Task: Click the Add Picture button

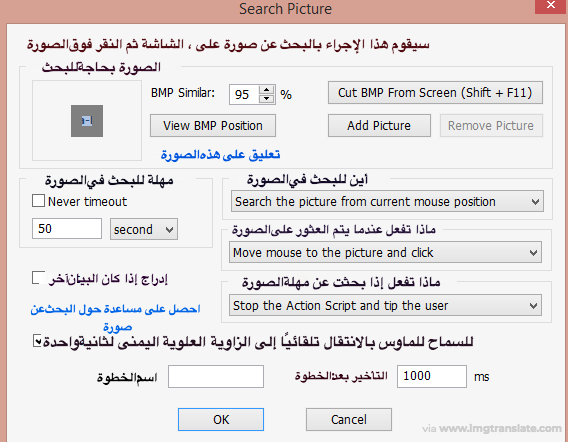Action: [379, 126]
